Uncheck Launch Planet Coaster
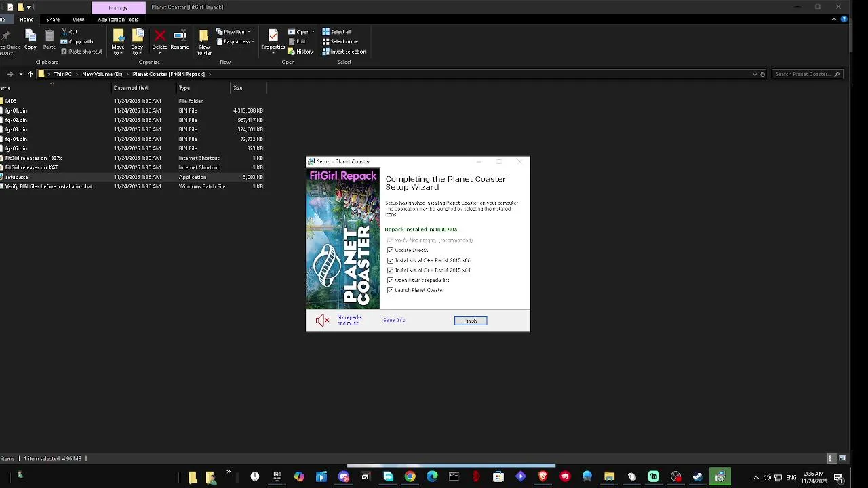 coord(390,290)
